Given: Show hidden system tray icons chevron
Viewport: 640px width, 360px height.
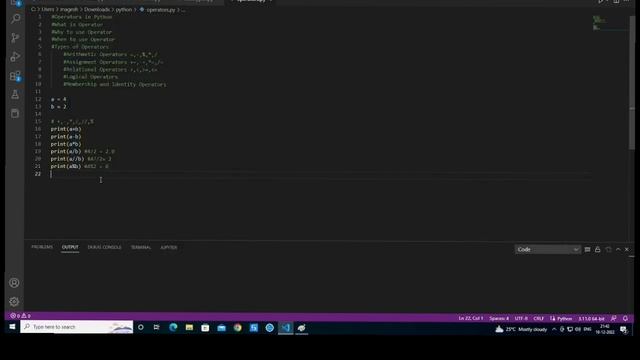Looking at the screenshot, I should point(554,329).
